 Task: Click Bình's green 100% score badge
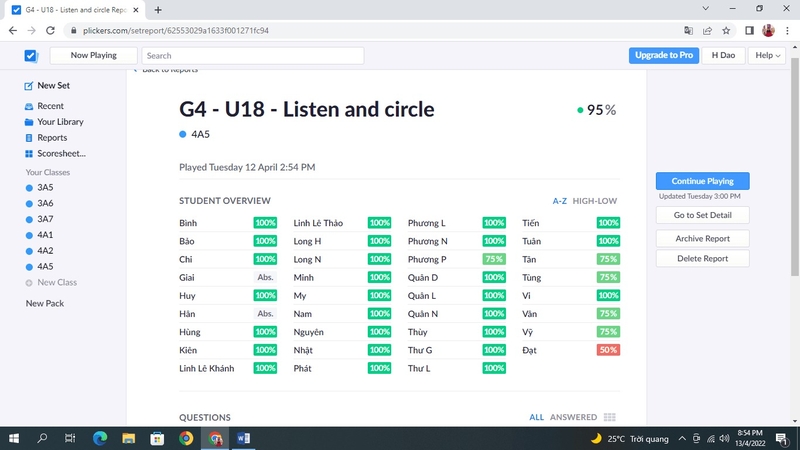[x=265, y=223]
